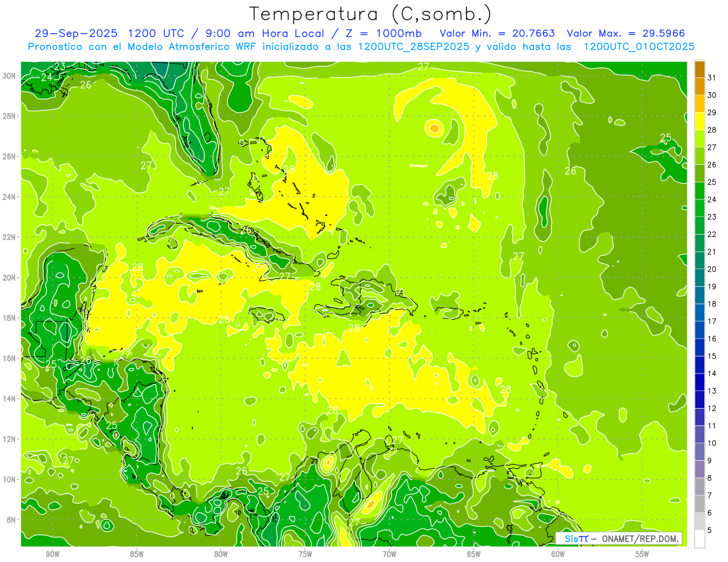Click the '18N' latitude axis label

click(x=9, y=318)
